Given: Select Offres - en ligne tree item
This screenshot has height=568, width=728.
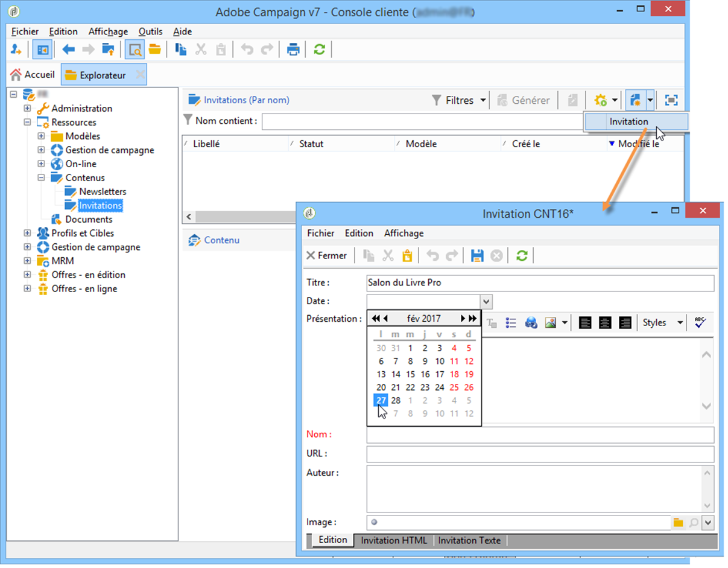Looking at the screenshot, I should (x=84, y=289).
